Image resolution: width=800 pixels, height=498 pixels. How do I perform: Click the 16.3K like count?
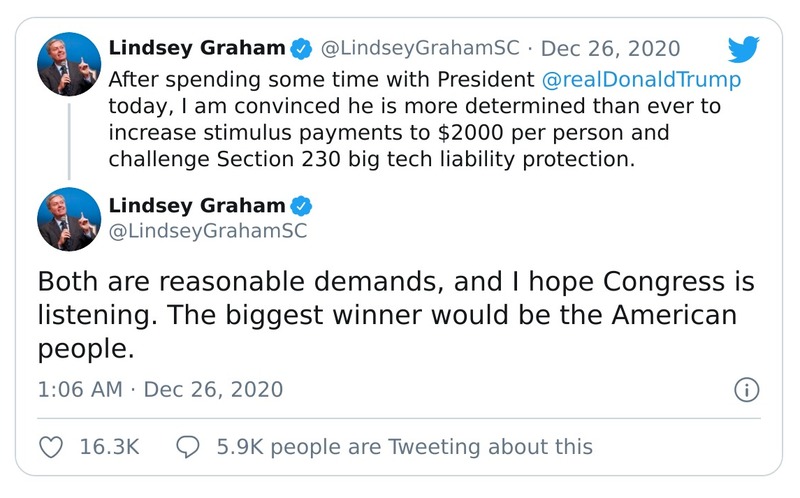109,447
